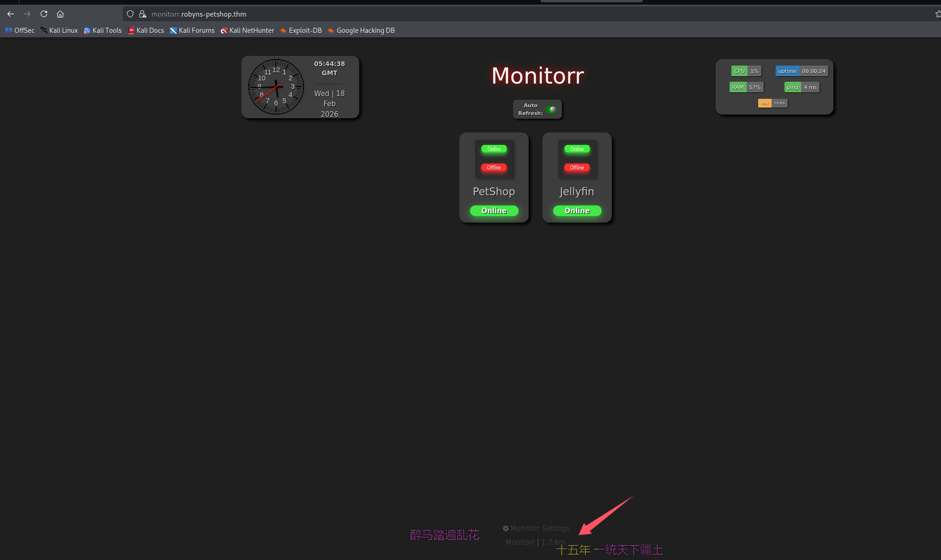The image size is (941, 560).
Task: Open the Monitorr Settings link
Action: click(536, 528)
